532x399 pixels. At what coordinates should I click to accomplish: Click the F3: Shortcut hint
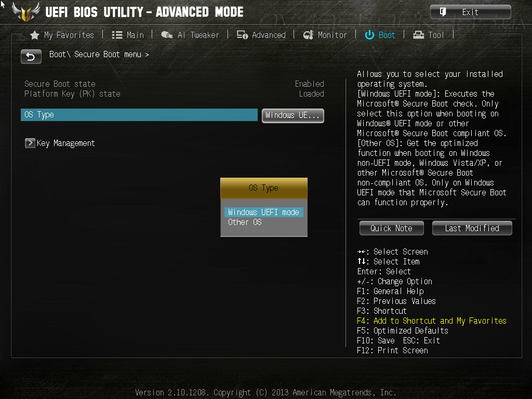(382, 311)
